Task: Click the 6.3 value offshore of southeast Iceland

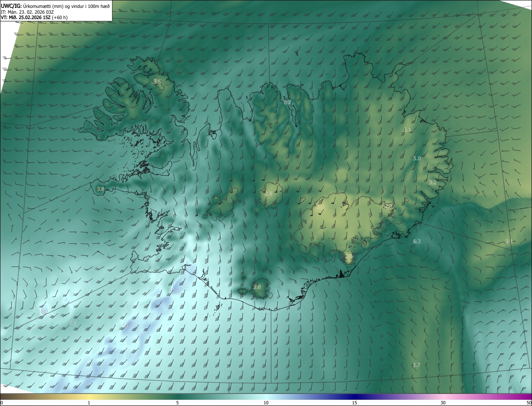Action: [417, 241]
